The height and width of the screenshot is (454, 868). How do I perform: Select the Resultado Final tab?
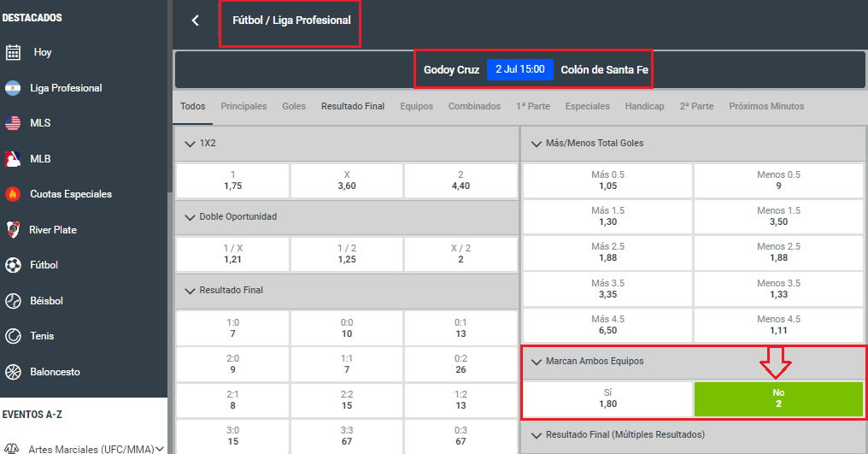353,106
